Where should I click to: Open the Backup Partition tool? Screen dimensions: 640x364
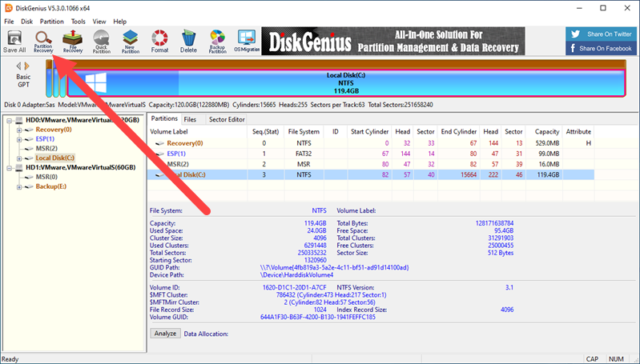click(x=218, y=41)
